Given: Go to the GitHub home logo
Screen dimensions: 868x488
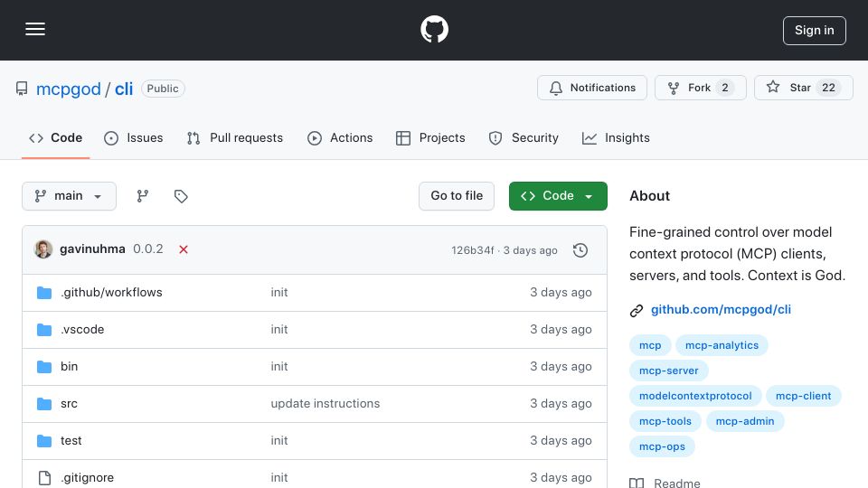Looking at the screenshot, I should (434, 29).
